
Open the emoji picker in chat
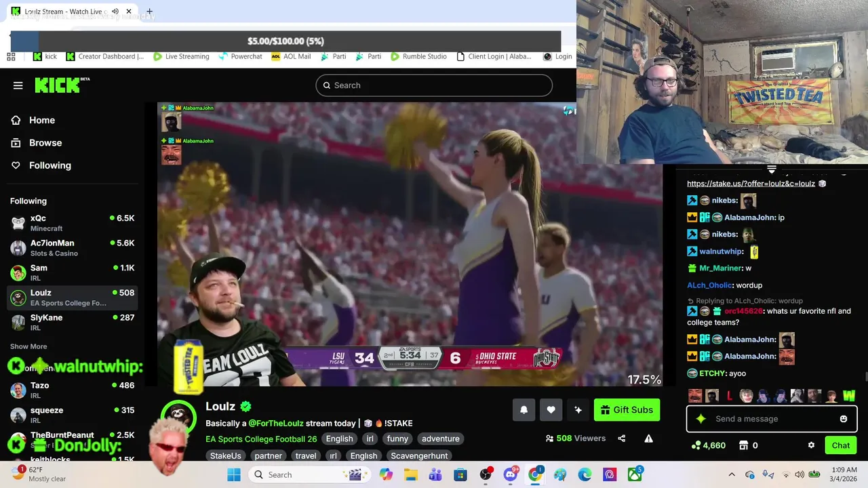pos(844,419)
